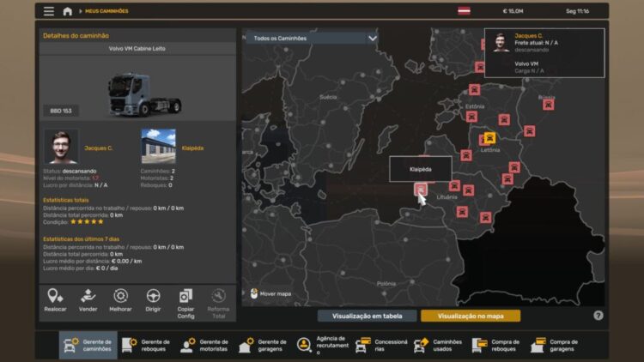Click the Estatísticas dos últimos 7 dias heading
Screen dimensions: 644x362
point(81,238)
